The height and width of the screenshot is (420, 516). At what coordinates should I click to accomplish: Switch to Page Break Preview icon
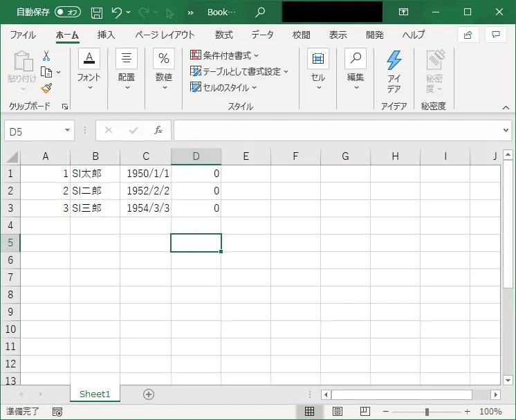coord(365,412)
